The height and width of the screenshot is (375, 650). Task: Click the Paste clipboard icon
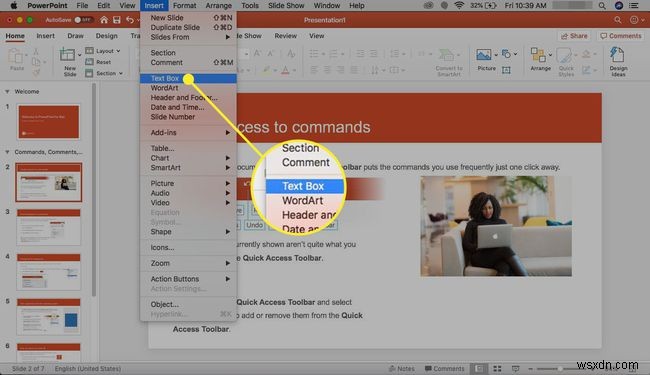pos(16,56)
